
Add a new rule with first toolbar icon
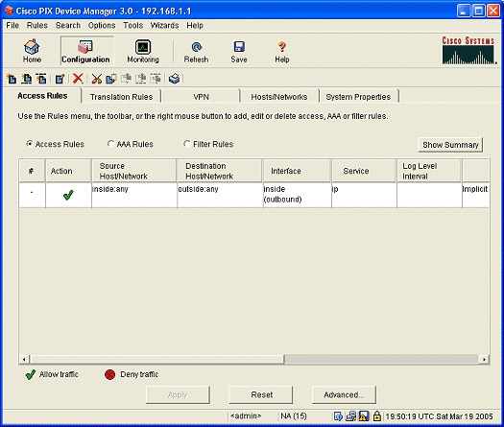(12, 79)
